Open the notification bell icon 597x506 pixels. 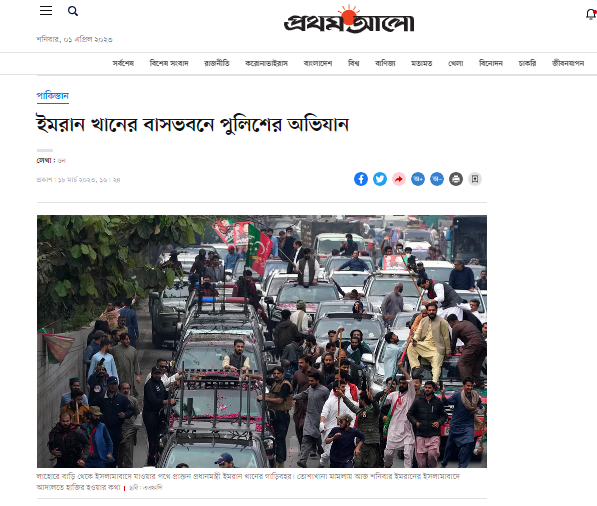591,15
